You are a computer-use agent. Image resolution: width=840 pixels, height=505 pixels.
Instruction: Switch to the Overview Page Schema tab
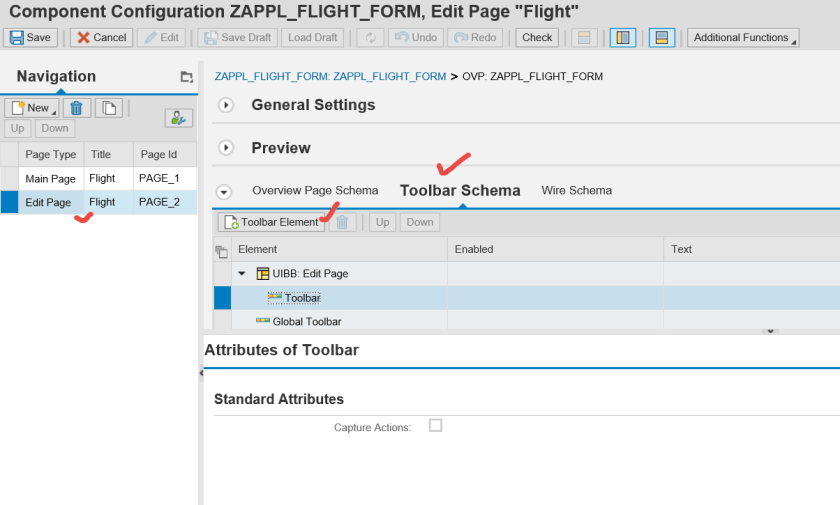315,190
